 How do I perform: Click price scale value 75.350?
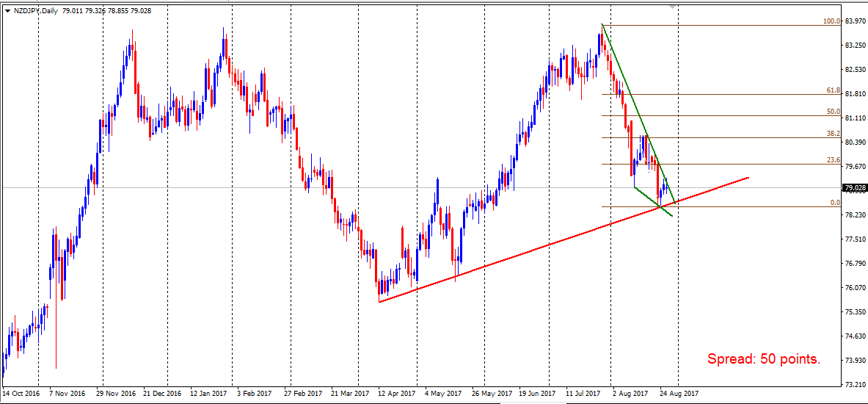(x=856, y=312)
